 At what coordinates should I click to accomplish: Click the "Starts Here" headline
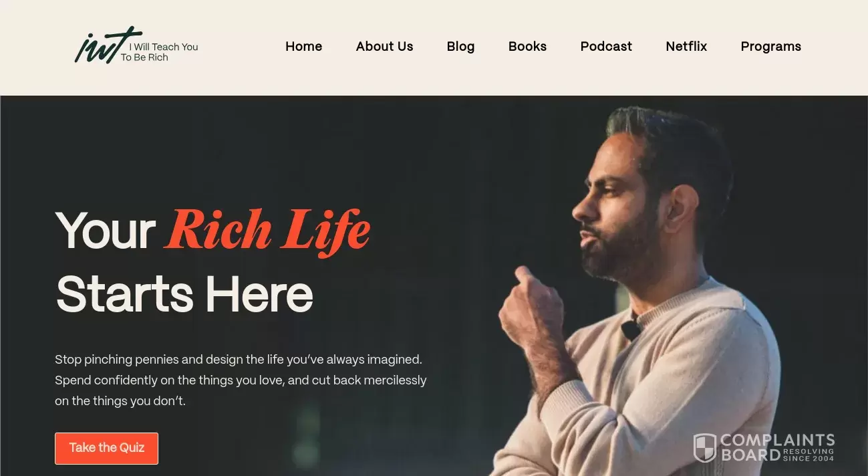[x=184, y=294]
